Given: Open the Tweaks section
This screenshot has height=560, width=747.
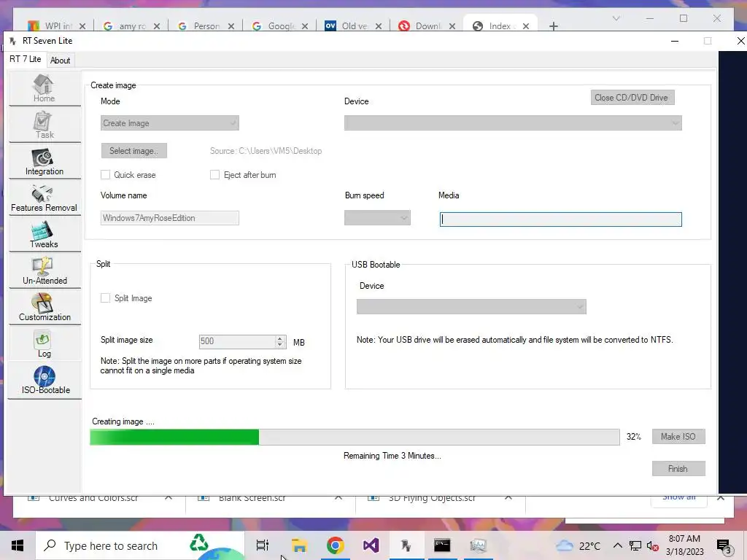Looking at the screenshot, I should point(44,234).
